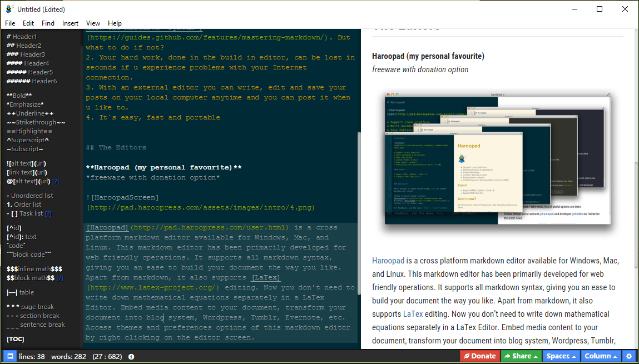Click the 'words: 282' status entry

pos(68,357)
